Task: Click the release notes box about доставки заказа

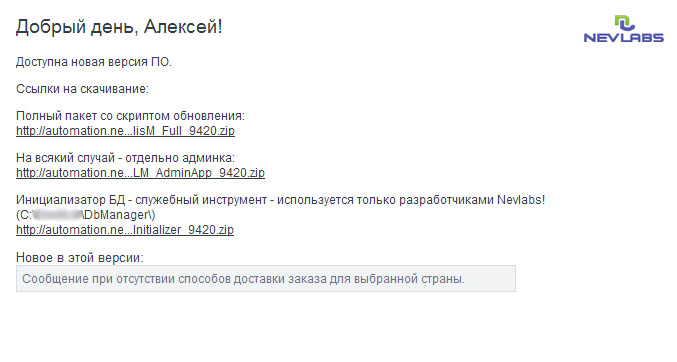Action: click(266, 279)
